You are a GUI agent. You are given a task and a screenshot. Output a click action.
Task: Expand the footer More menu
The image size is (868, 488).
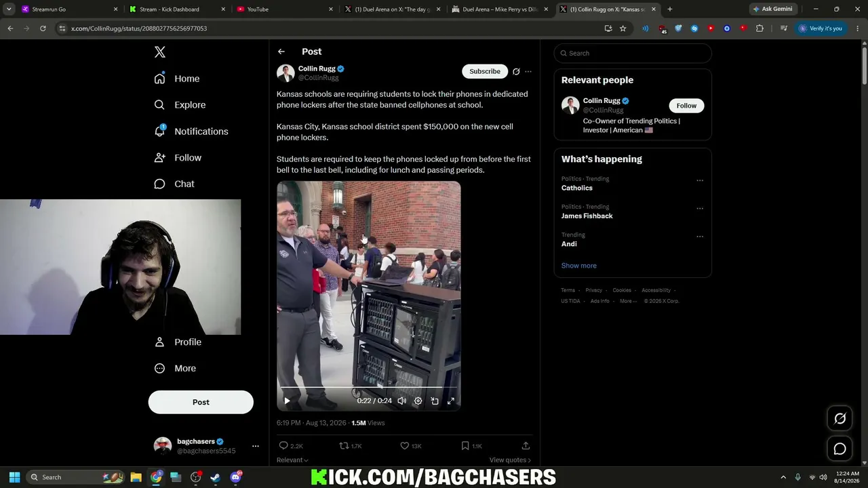[627, 301]
